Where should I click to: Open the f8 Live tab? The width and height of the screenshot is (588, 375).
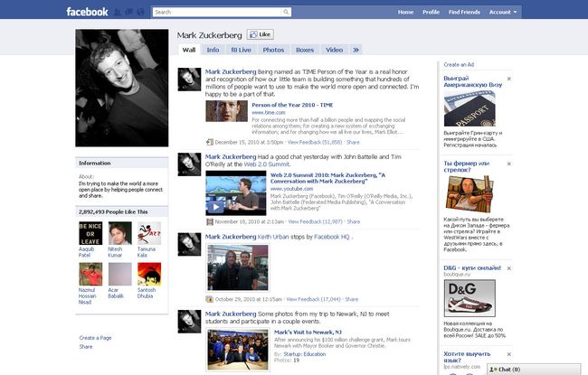click(x=241, y=50)
